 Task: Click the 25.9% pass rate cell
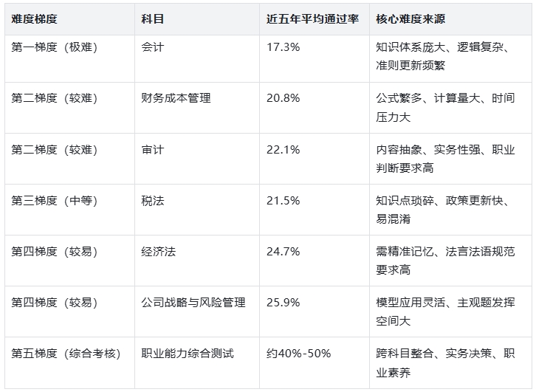(x=284, y=303)
